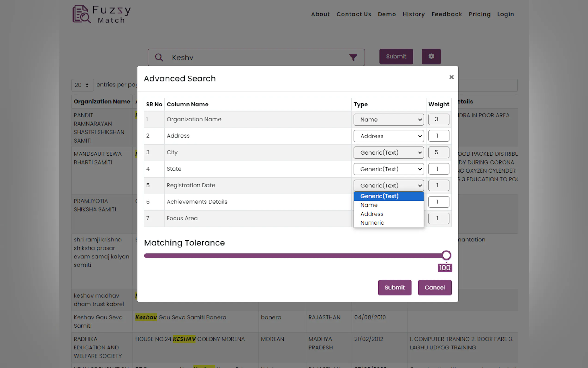This screenshot has height=368, width=588.
Task: Click the Fuzzy Match logo
Action: tap(102, 14)
